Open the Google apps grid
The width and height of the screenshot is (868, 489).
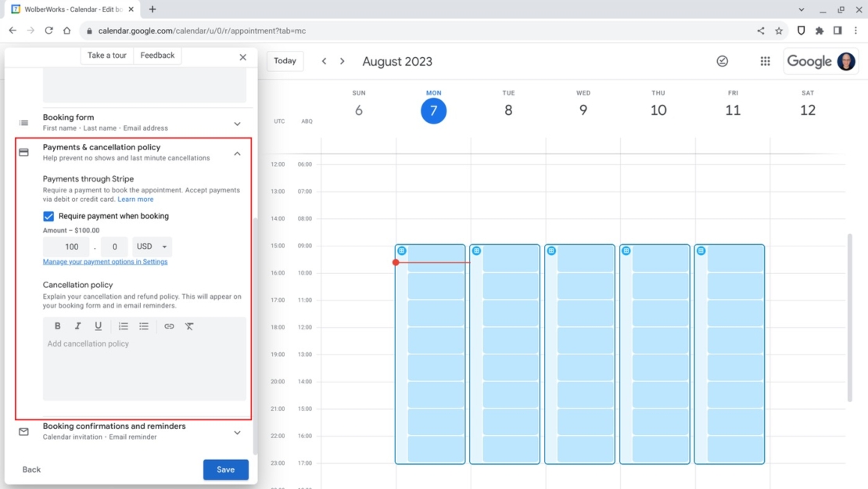pyautogui.click(x=765, y=60)
